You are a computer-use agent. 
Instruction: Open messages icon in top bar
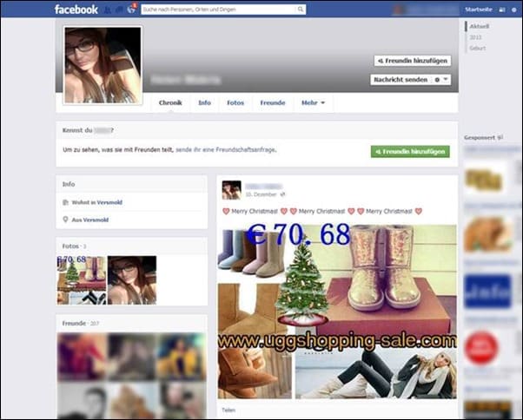(119, 10)
